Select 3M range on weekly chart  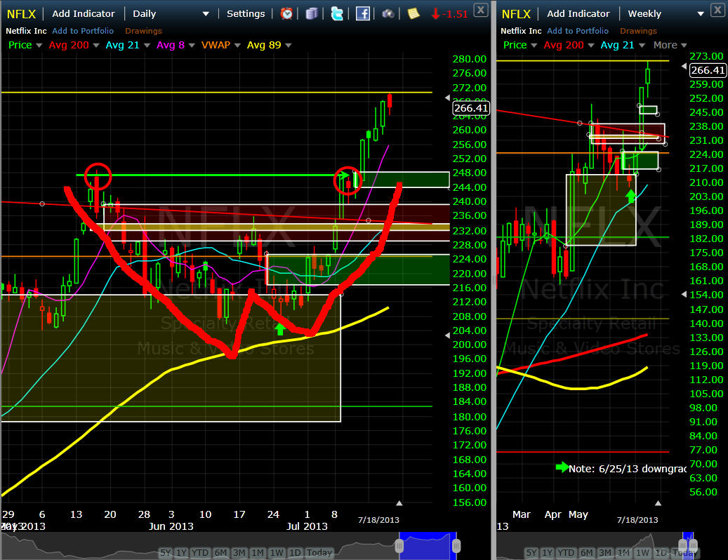[x=605, y=552]
